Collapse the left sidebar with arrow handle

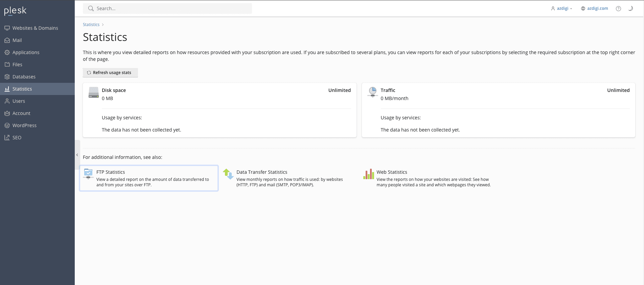[x=77, y=155]
